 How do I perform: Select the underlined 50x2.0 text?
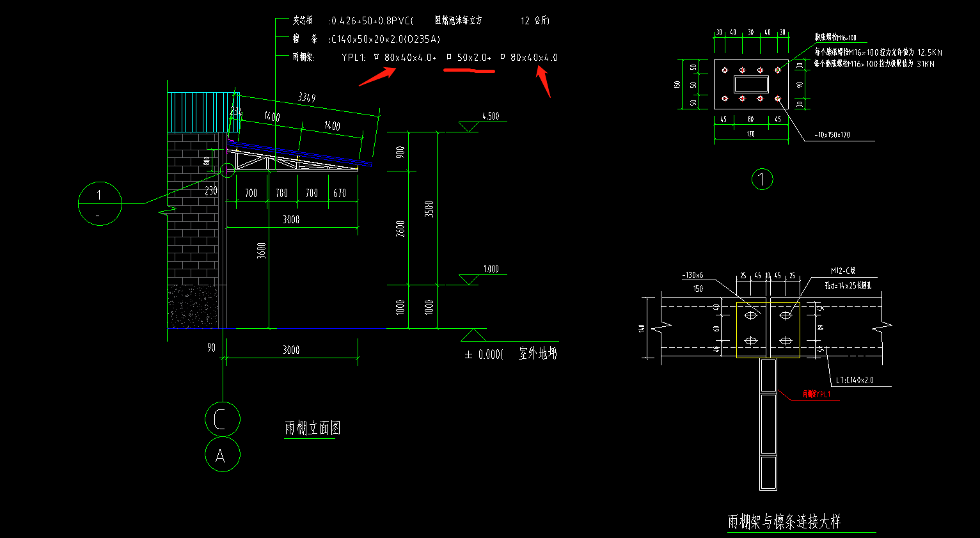(x=473, y=58)
